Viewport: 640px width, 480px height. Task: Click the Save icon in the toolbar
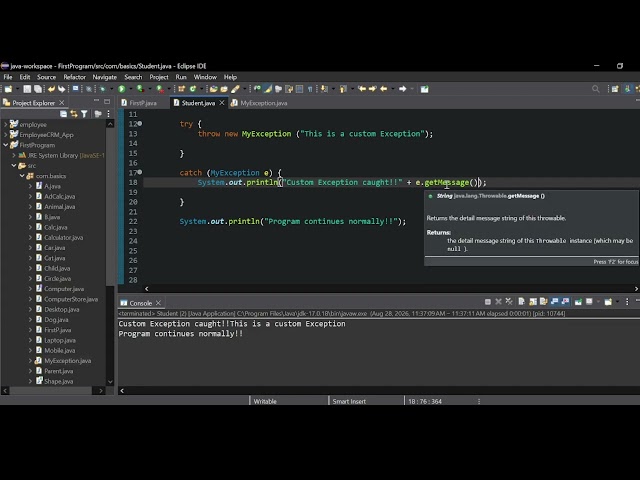point(27,89)
